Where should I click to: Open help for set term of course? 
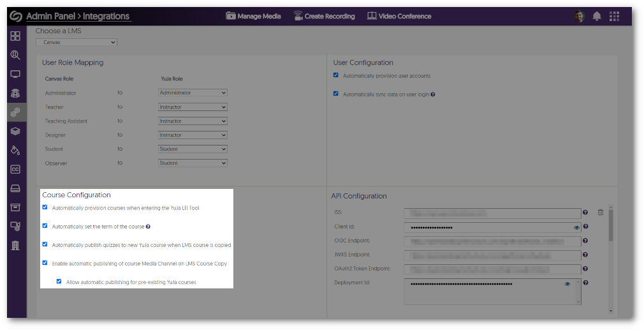(148, 227)
